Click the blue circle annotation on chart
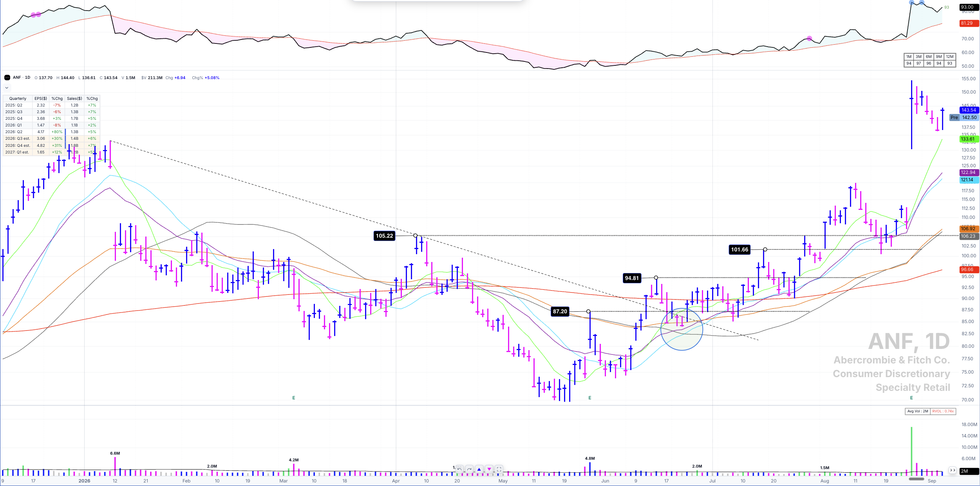Screen dimensions: 980x486 click(682, 329)
